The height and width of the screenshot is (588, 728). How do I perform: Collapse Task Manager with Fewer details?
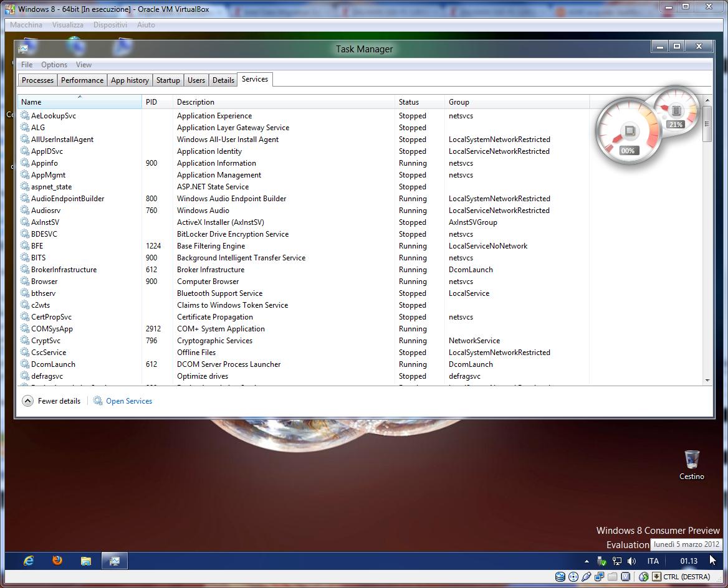tap(52, 401)
